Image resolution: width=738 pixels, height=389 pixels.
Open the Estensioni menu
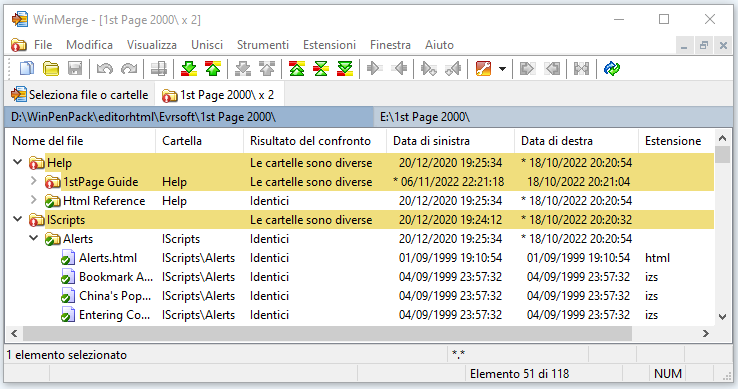(x=329, y=45)
